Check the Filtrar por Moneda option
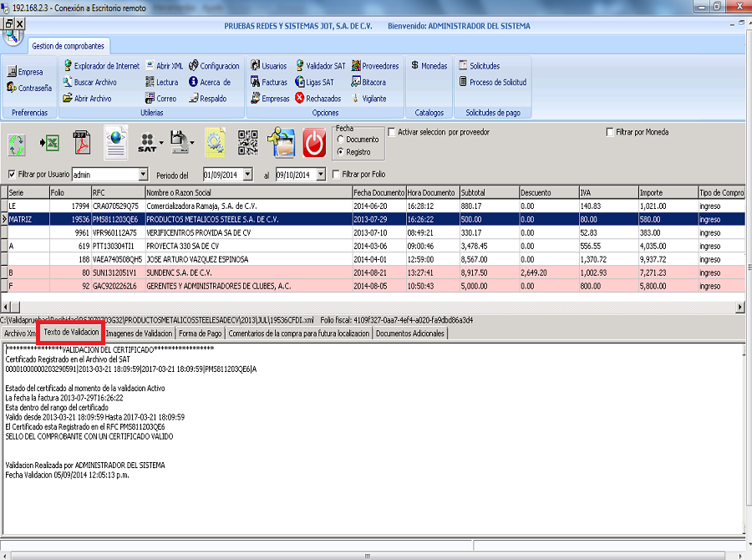752x560 pixels. pos(609,132)
